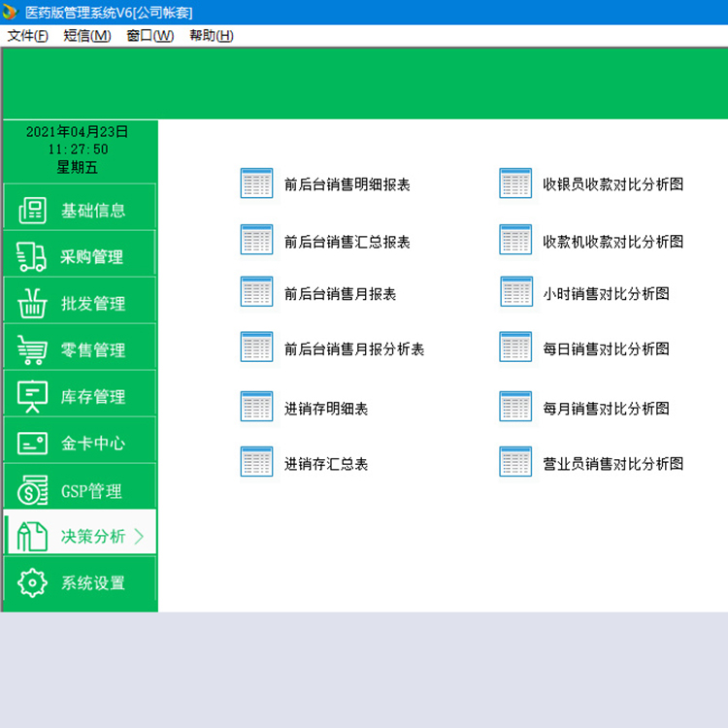Go to the 批发管理 module label
The width and height of the screenshot is (728, 728).
pos(93,304)
